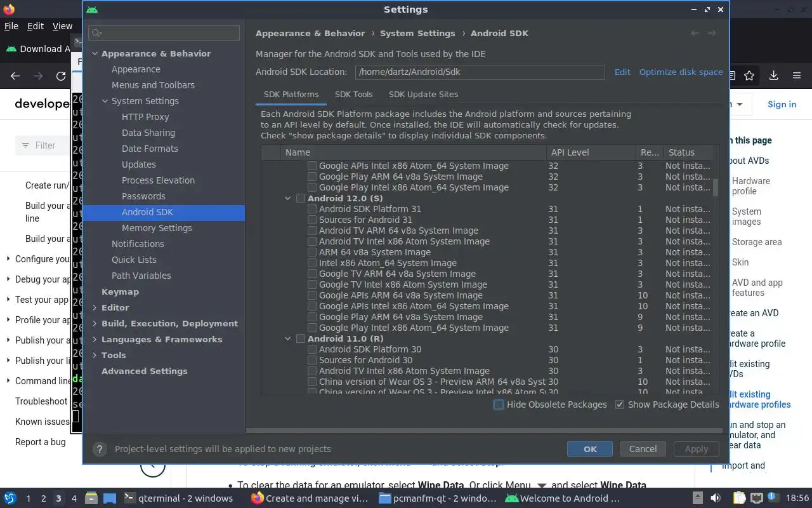Expand Languages & Frameworks node
The width and height of the screenshot is (812, 508).
[x=95, y=339]
